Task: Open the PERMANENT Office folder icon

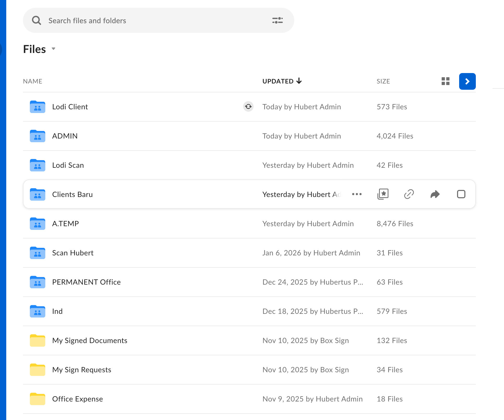Action: (37, 282)
